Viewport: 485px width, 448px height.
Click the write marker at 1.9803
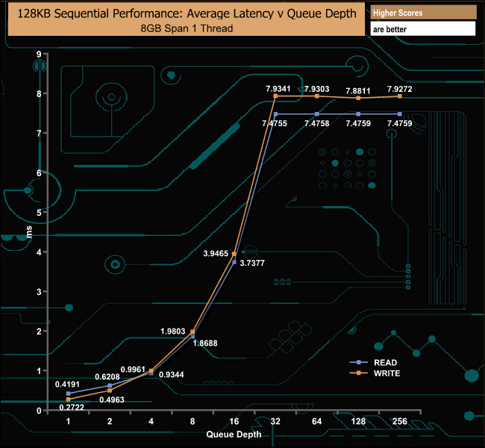[x=193, y=332]
